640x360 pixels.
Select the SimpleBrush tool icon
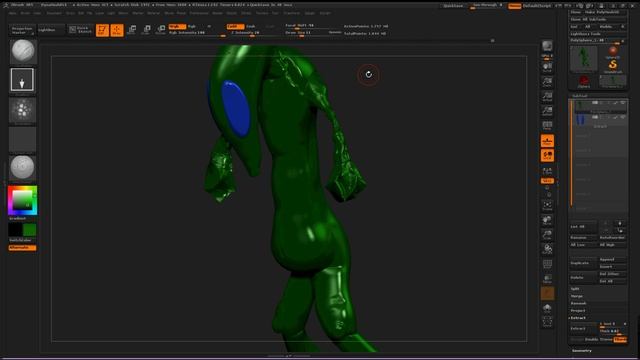613,65
